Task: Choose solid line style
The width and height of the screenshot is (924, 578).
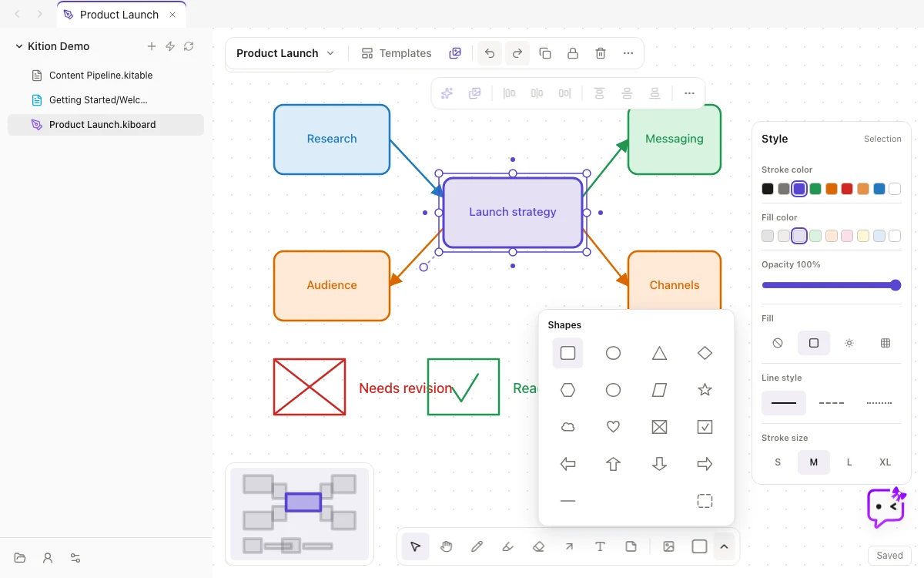Action: pos(784,403)
